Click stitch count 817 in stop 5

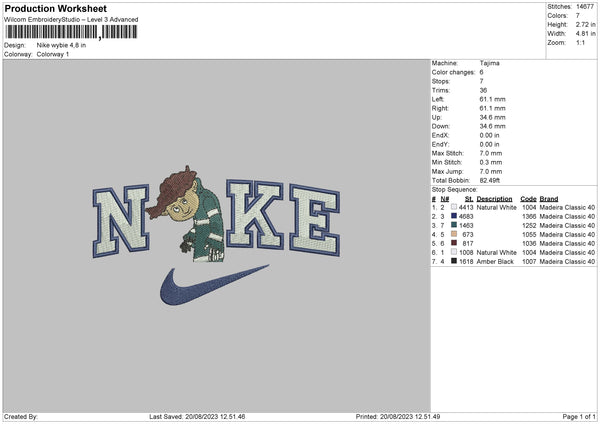point(468,243)
